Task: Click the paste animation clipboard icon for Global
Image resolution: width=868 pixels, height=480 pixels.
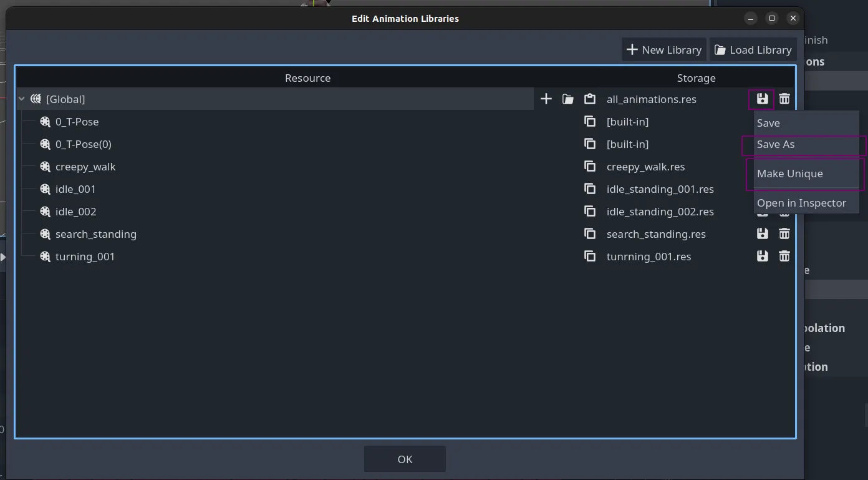Action: (x=589, y=99)
